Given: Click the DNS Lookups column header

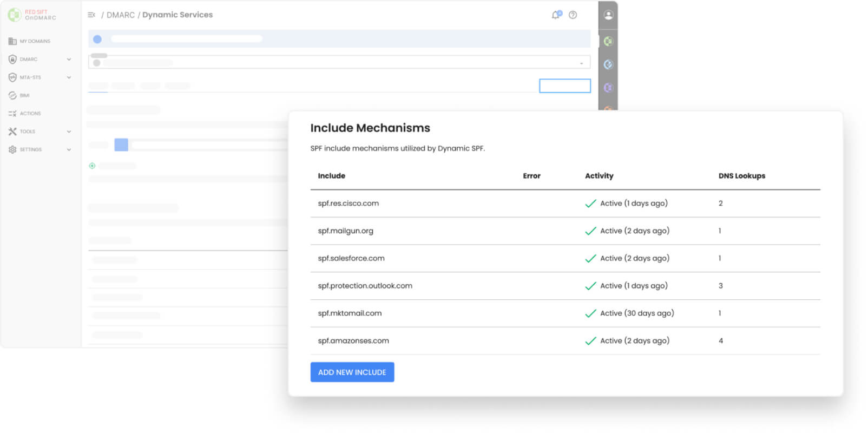Looking at the screenshot, I should click(x=742, y=176).
